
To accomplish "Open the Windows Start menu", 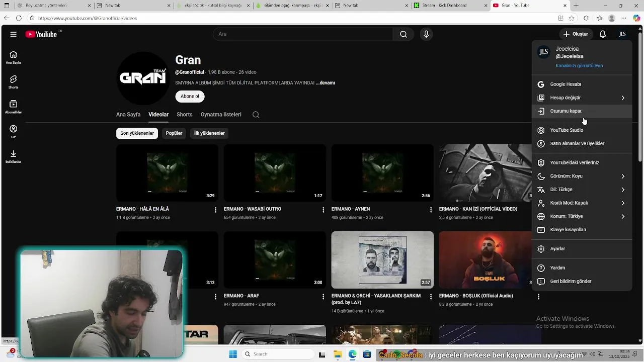I will coord(233,354).
